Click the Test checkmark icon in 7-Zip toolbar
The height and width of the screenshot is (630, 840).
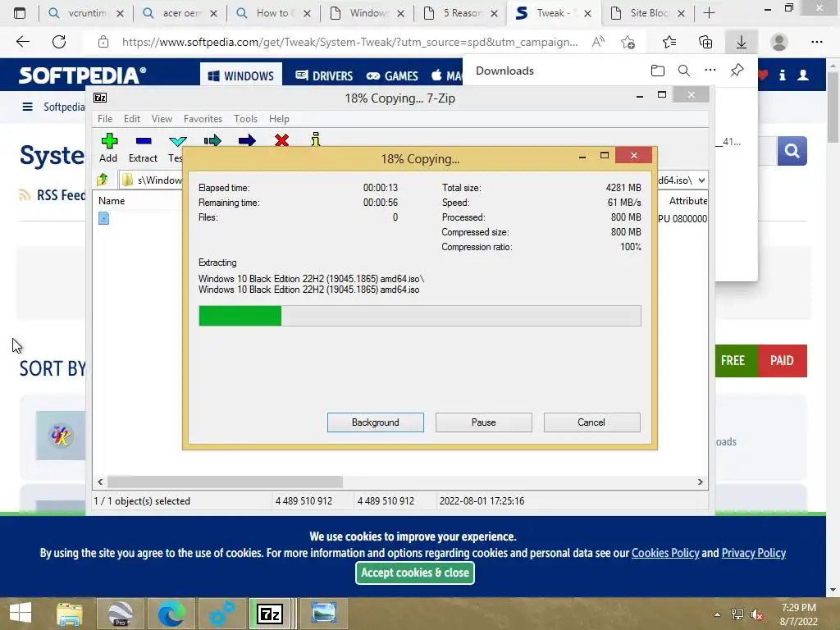click(x=177, y=141)
